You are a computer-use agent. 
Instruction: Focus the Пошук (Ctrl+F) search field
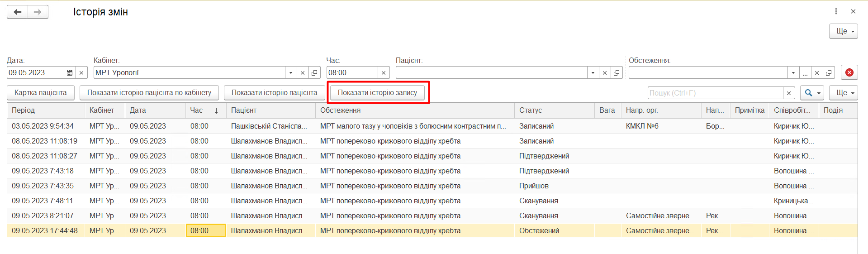pyautogui.click(x=715, y=93)
